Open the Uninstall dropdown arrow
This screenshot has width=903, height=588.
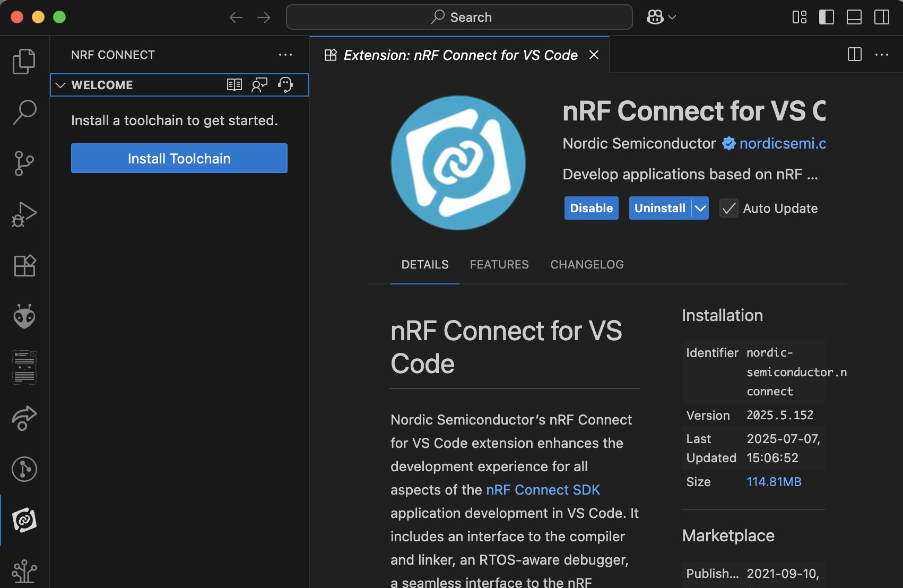[x=700, y=208]
